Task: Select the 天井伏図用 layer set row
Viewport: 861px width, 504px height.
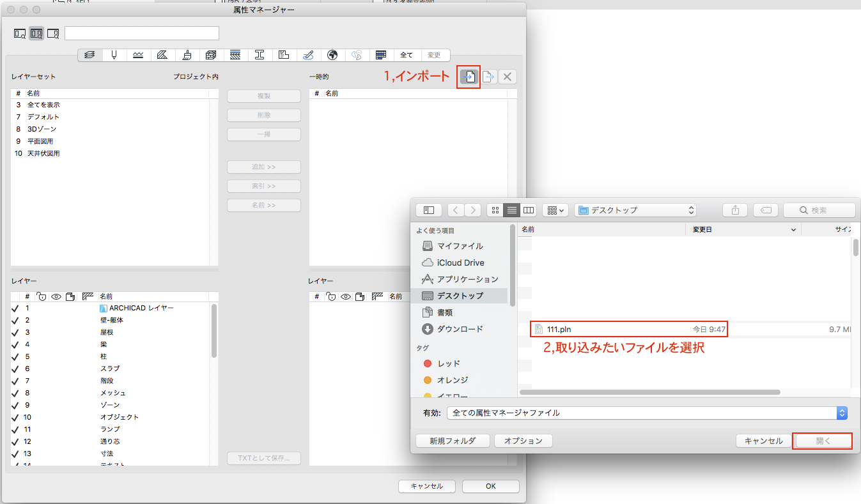Action: pyautogui.click(x=110, y=154)
